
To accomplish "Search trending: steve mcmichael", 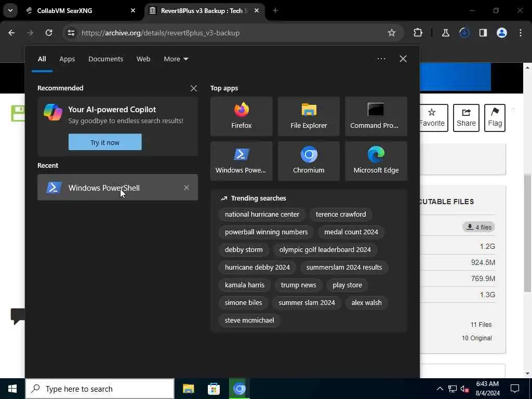I will click(249, 320).
